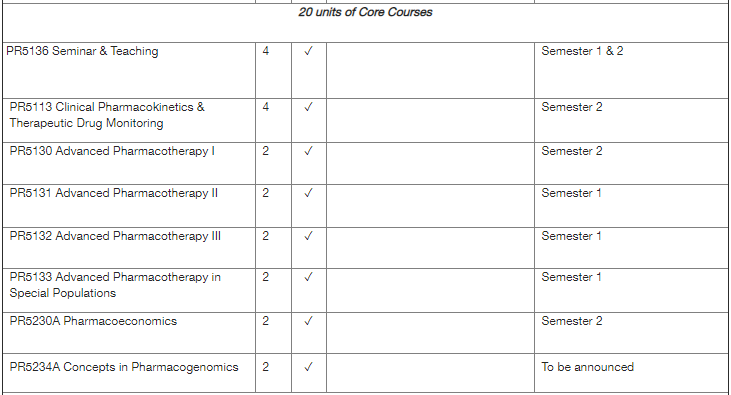The width and height of the screenshot is (731, 395).
Task: Click the checkmark in PR5136 Seminar row
Action: (x=308, y=51)
